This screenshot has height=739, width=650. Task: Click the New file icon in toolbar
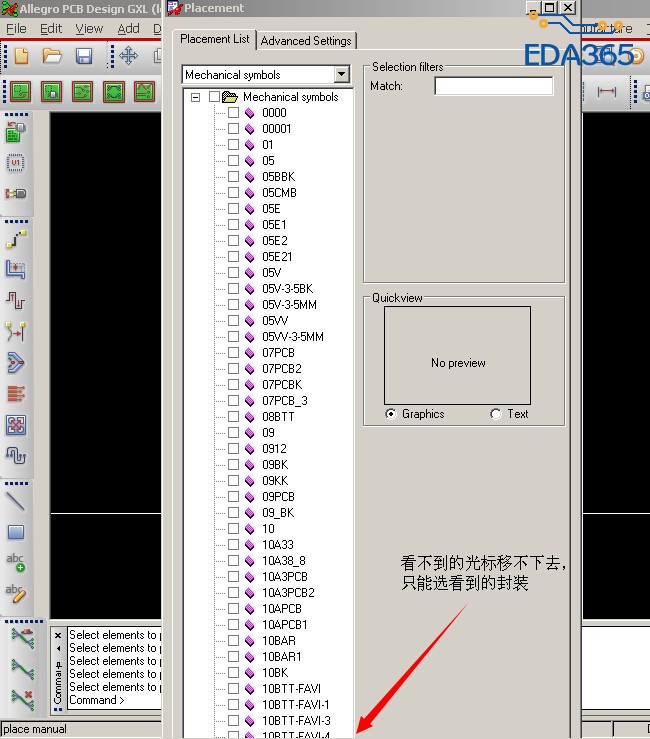click(x=21, y=56)
